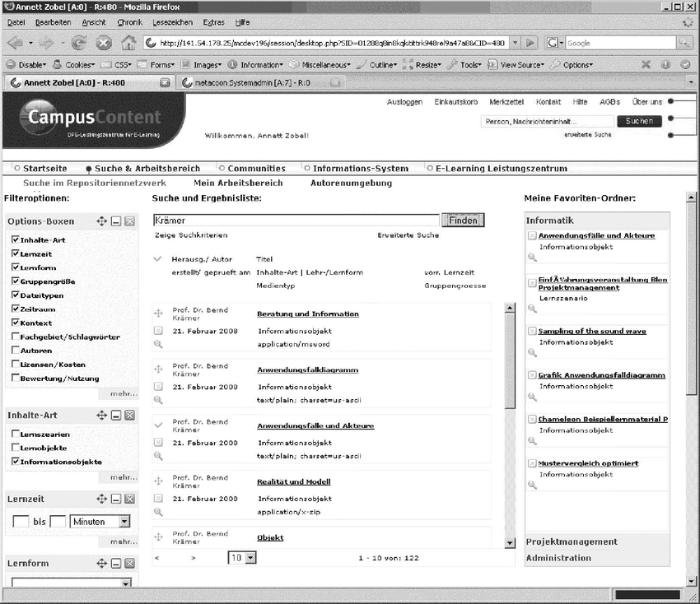Image resolution: width=700 pixels, height=604 pixels.
Task: Open the Minuten time unit dropdown
Action: pos(124,522)
